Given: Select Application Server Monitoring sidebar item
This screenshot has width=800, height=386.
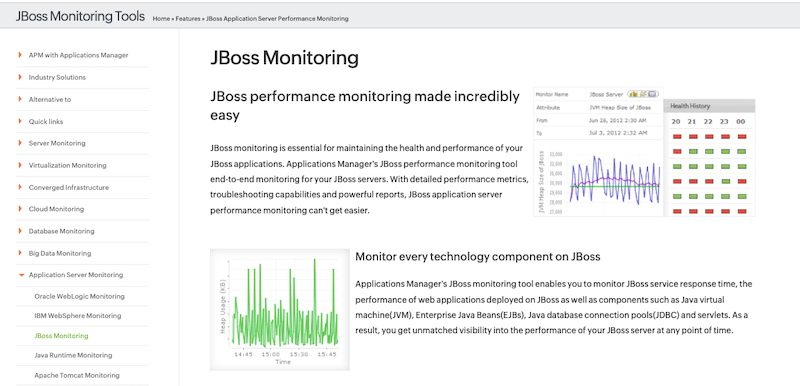Looking at the screenshot, I should click(76, 275).
